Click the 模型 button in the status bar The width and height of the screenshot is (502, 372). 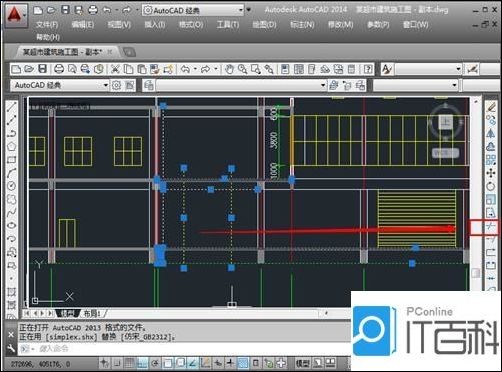click(x=303, y=363)
